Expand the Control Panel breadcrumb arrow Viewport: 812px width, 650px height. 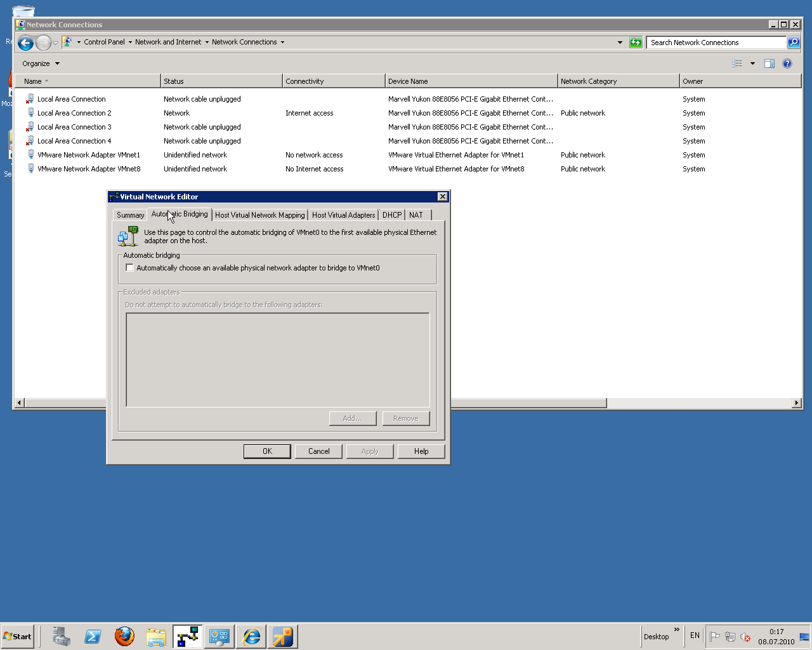(130, 43)
